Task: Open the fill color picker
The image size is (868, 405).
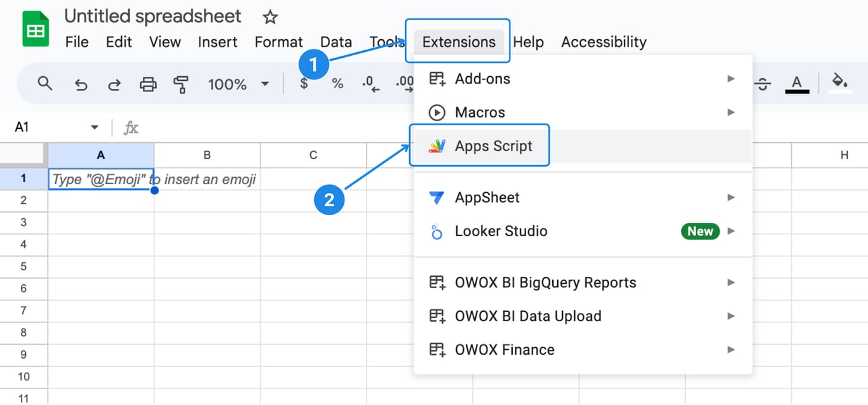Action: click(x=840, y=83)
